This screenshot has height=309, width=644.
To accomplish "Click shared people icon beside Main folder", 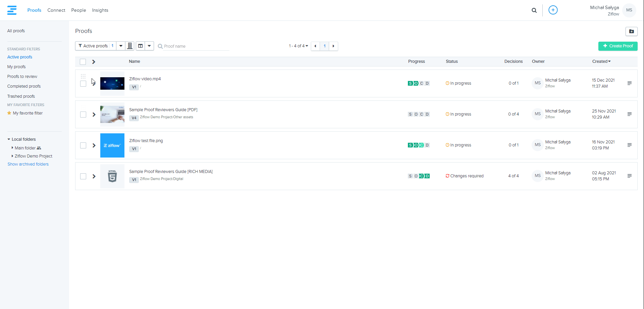I will tap(39, 148).
